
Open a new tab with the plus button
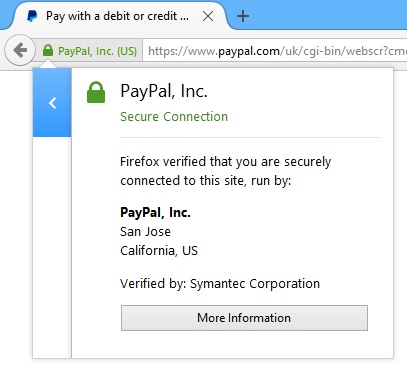pyautogui.click(x=243, y=16)
